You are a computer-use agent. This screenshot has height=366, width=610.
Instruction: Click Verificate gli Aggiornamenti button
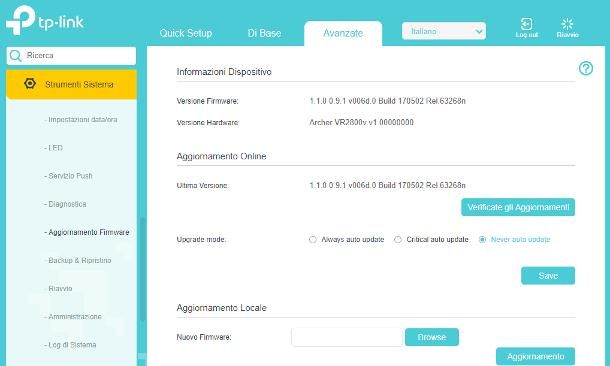518,207
